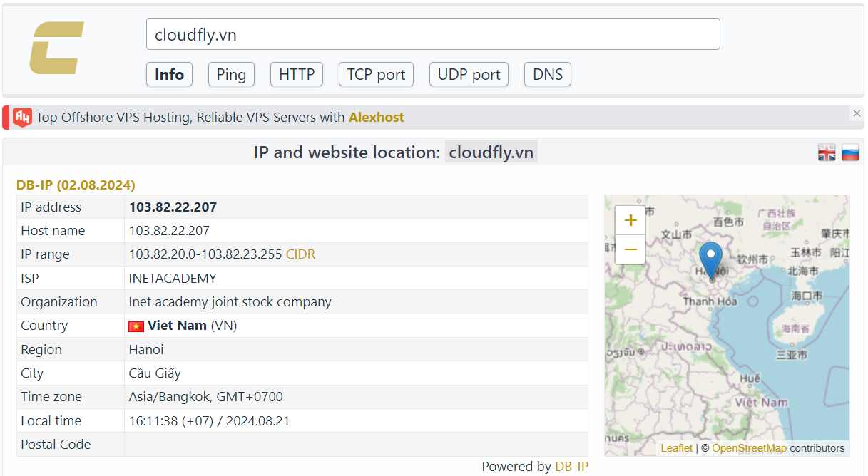Image resolution: width=868 pixels, height=476 pixels.
Task: Close the Alexhost advertisement banner
Action: [x=857, y=113]
